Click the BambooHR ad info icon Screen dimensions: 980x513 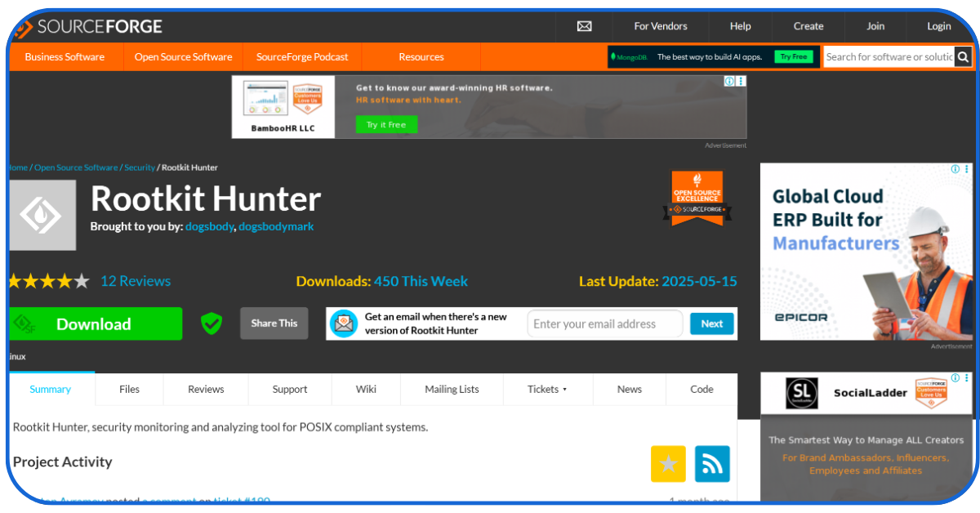[x=730, y=81]
